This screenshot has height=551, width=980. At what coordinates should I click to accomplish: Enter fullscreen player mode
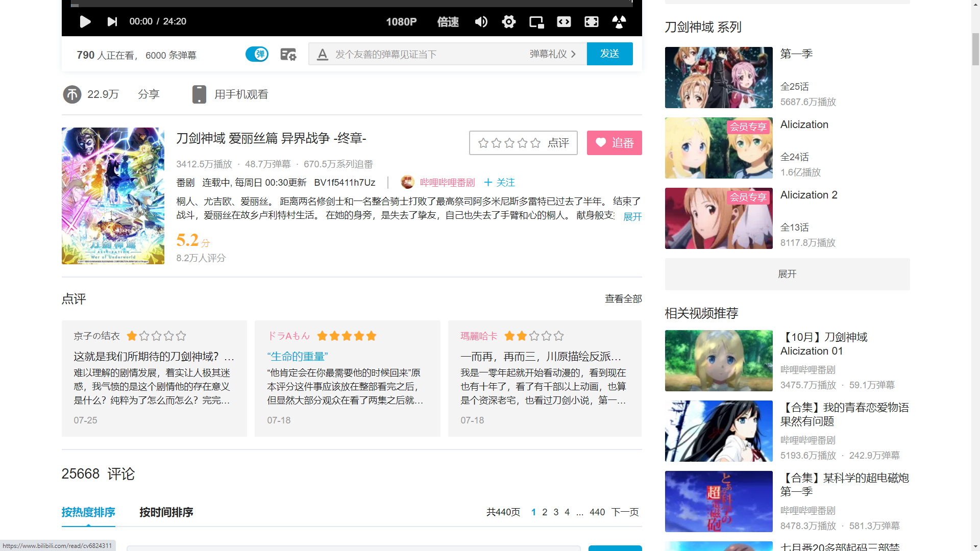[x=592, y=22]
